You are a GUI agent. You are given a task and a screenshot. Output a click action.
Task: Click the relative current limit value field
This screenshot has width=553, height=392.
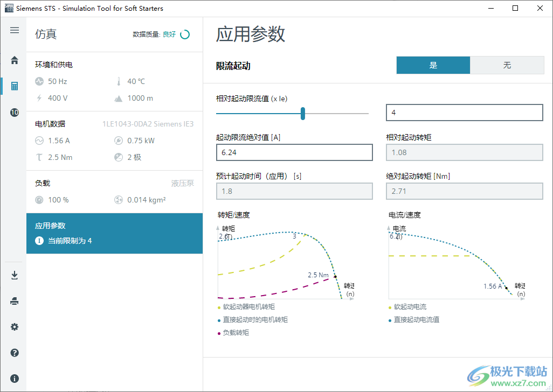465,113
